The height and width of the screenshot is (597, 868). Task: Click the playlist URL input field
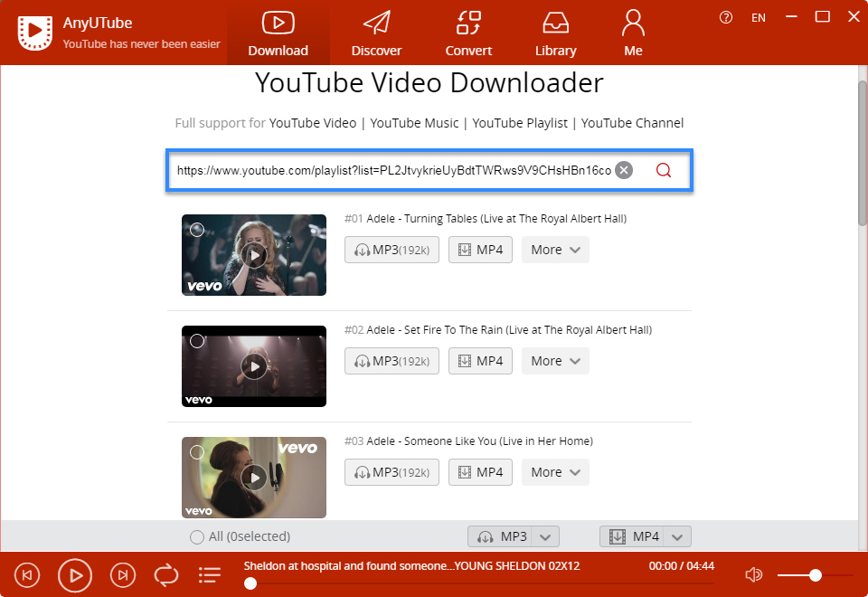[394, 171]
